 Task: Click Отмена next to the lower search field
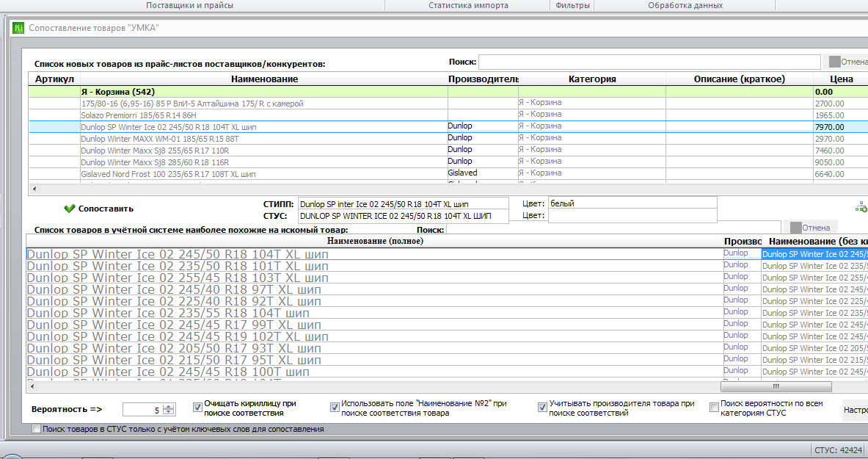coord(810,227)
